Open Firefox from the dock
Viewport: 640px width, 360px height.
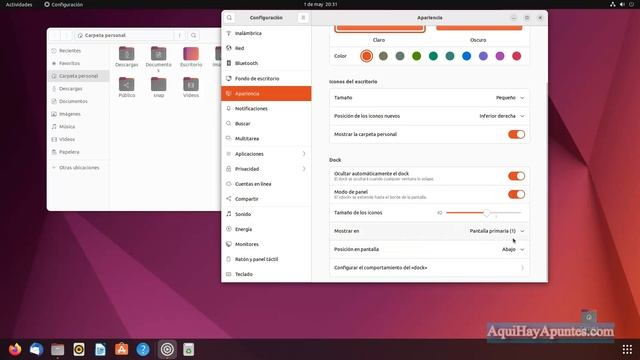tap(15, 349)
